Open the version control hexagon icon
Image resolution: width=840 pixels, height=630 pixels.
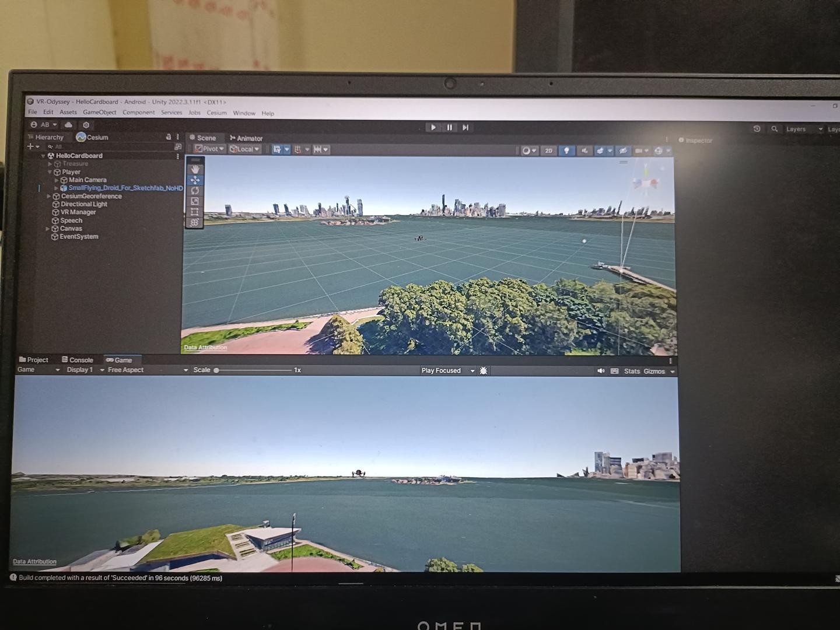(x=86, y=125)
